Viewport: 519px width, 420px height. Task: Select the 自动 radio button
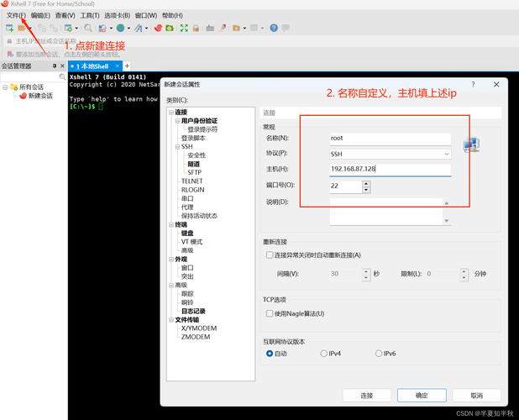pyautogui.click(x=270, y=354)
